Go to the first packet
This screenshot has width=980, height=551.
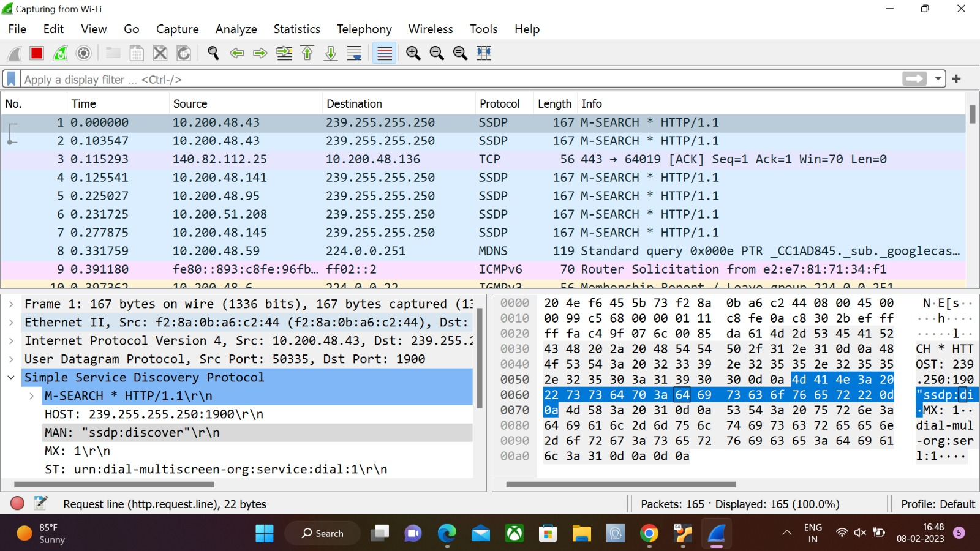coord(307,53)
